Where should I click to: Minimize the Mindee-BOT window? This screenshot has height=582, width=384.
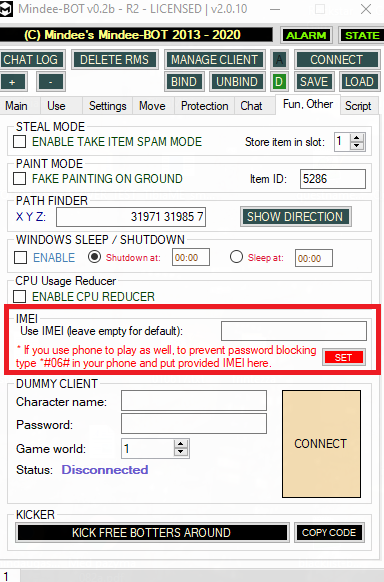[275, 9]
